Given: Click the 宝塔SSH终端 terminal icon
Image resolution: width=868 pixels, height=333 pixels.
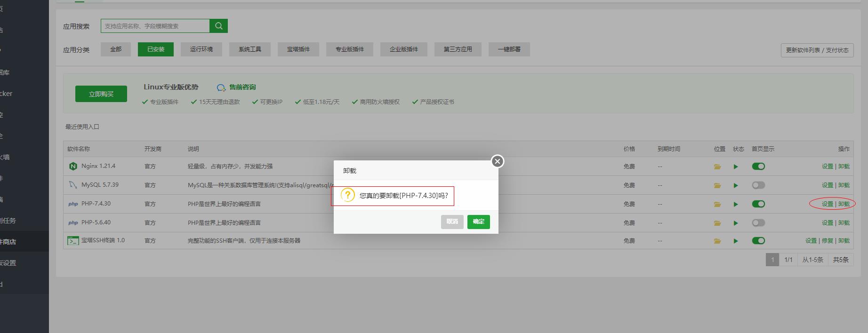Looking at the screenshot, I should point(73,241).
